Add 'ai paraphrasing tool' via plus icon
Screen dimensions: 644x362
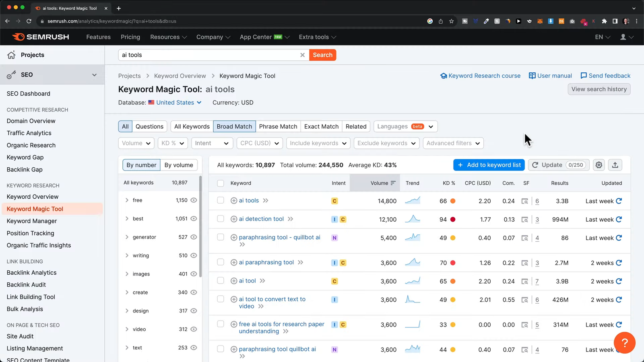tap(234, 263)
